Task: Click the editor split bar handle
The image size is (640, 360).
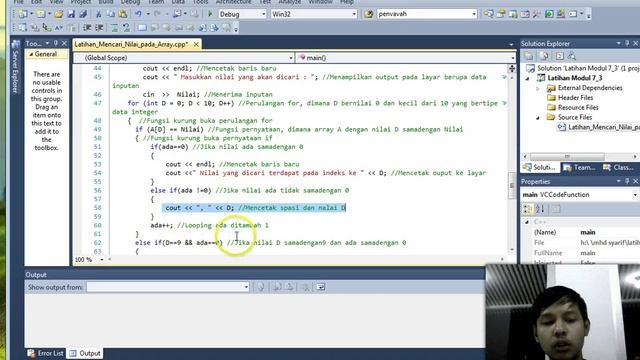Action: click(512, 69)
